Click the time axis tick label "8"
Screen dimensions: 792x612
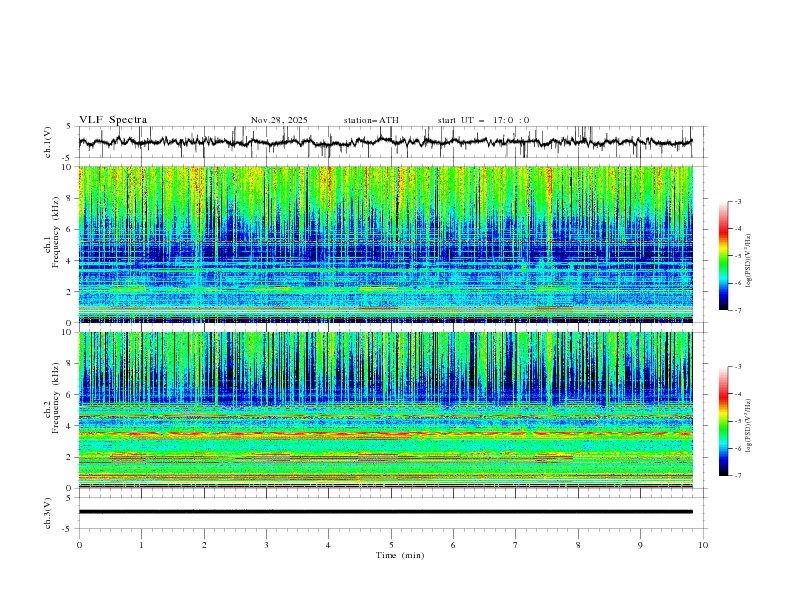point(578,545)
